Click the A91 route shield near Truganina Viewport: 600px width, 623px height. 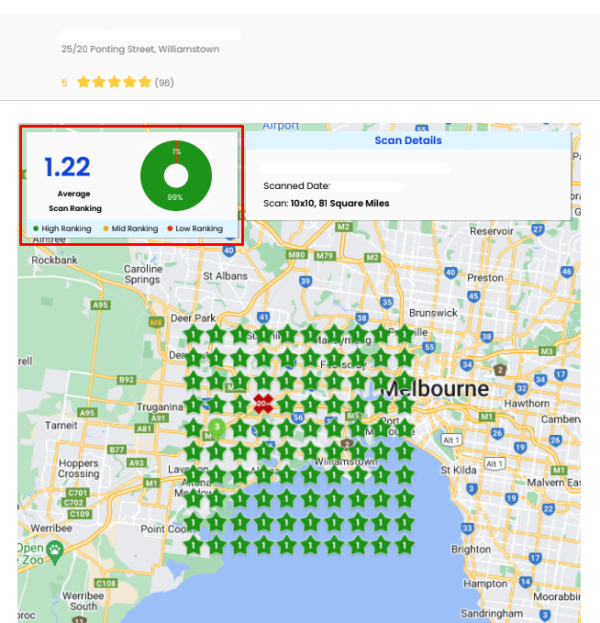pos(158,418)
